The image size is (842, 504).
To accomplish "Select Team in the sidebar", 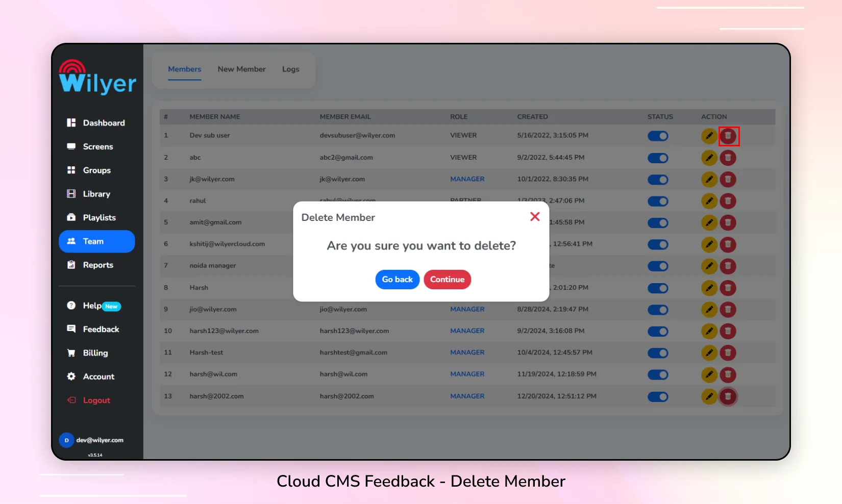I will (97, 241).
